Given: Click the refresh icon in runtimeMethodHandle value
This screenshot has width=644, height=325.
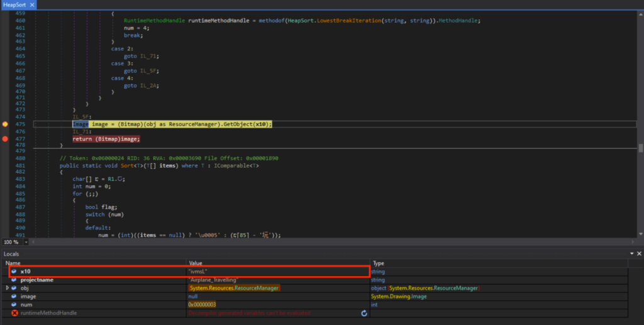Looking at the screenshot, I should click(364, 313).
